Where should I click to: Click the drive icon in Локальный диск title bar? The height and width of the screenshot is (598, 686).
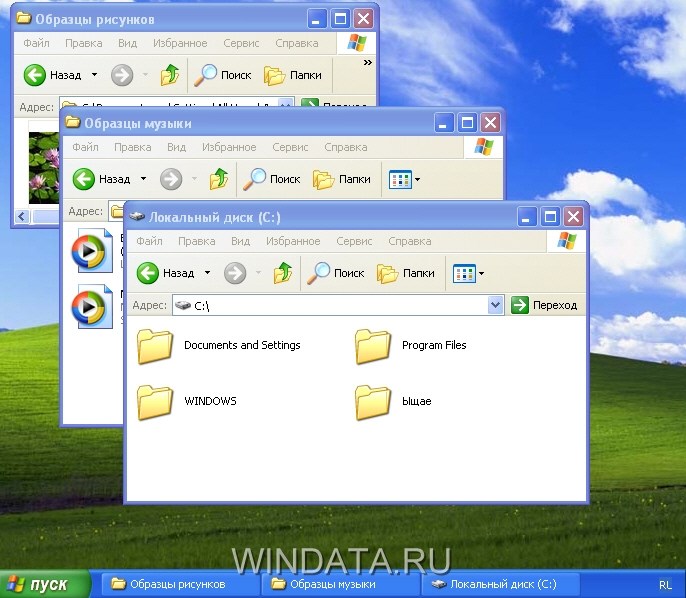coord(137,217)
